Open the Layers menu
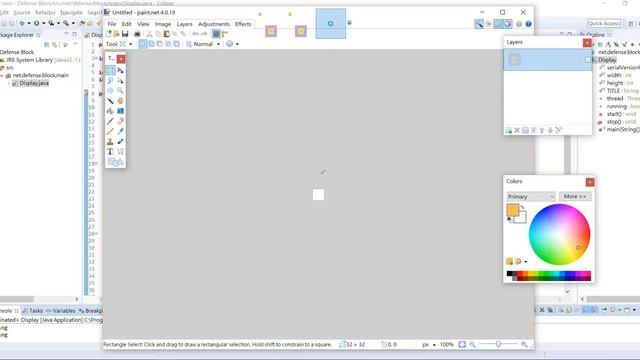 [x=184, y=24]
